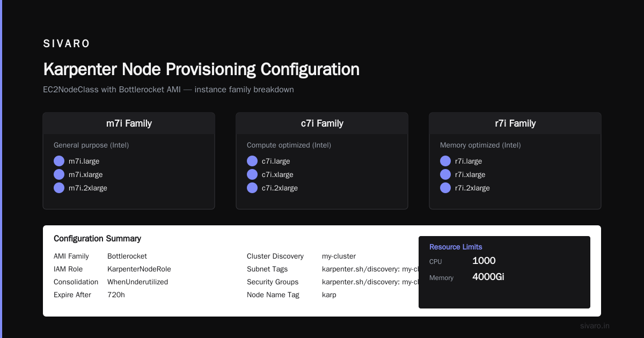This screenshot has width=644, height=338.
Task: Click the bullet circle beside c7i.2xlarge
Action: click(252, 188)
